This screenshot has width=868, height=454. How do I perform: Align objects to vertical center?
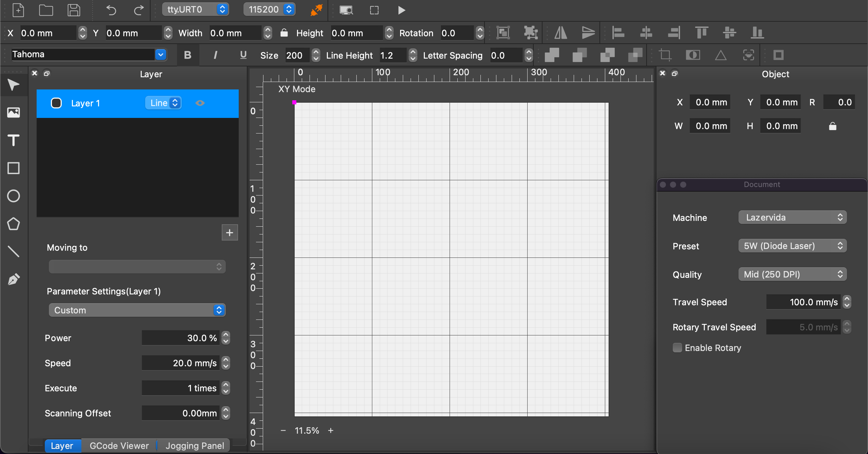pos(729,33)
